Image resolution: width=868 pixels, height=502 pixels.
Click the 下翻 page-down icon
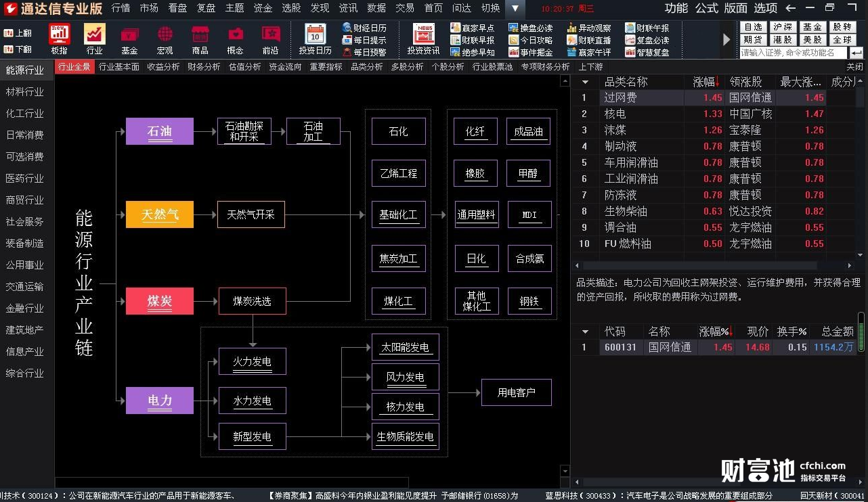18,49
